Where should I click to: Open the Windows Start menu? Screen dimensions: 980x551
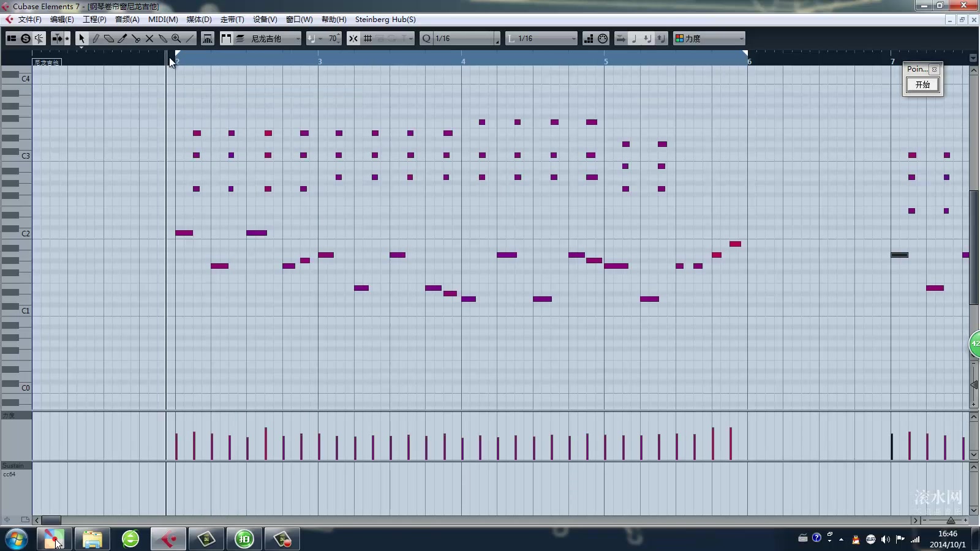pyautogui.click(x=16, y=539)
